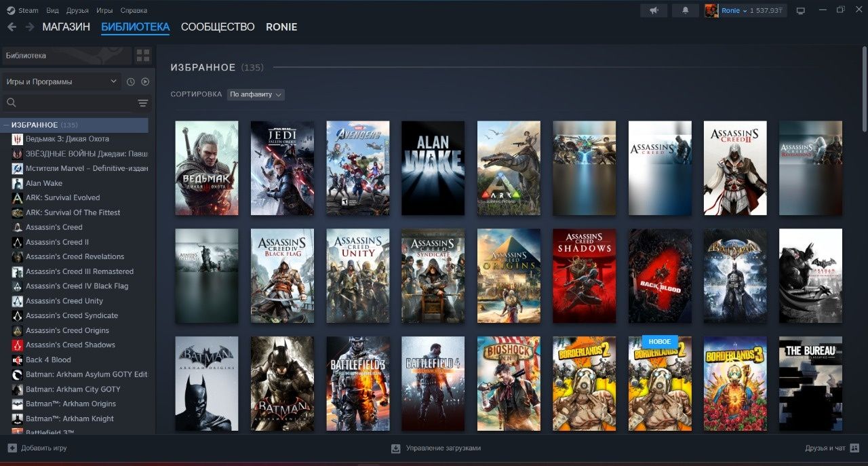This screenshot has height=466, width=868.
Task: Select Ведьмак 3 game cover
Action: point(207,168)
